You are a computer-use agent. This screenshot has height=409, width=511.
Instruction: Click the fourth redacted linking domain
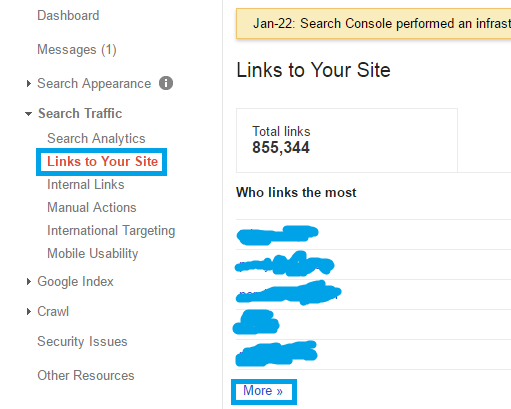click(256, 322)
